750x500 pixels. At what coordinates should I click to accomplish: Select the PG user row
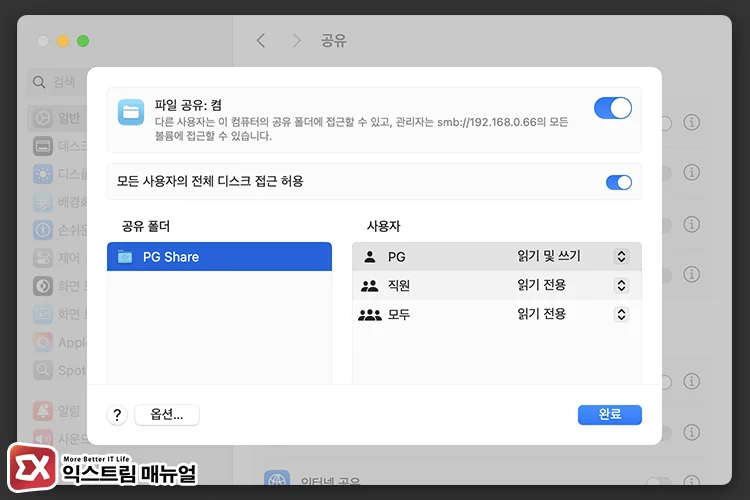pyautogui.click(x=496, y=257)
